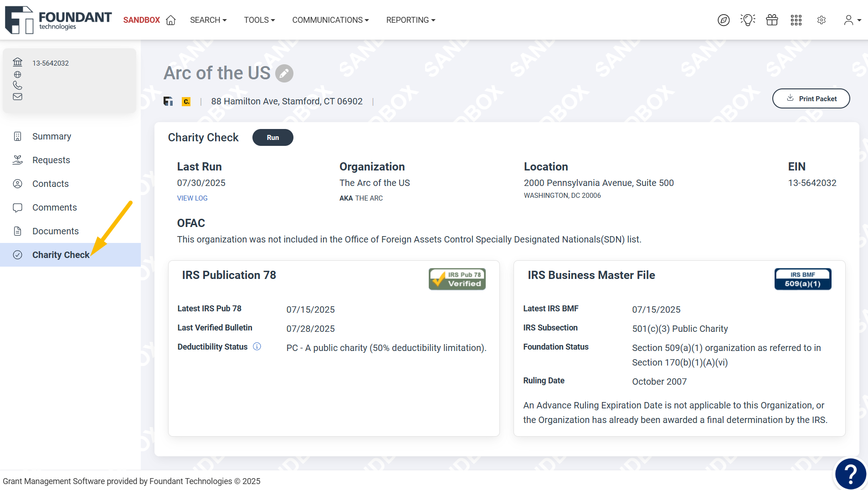Click the Contacts person icon
This screenshot has width=868, height=490.
[17, 184]
